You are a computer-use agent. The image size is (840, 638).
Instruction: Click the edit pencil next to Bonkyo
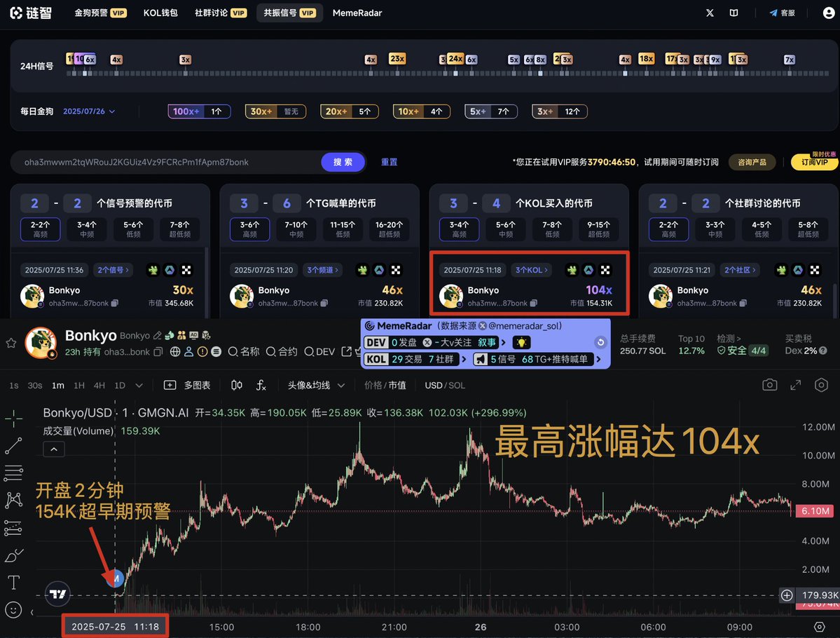157,336
